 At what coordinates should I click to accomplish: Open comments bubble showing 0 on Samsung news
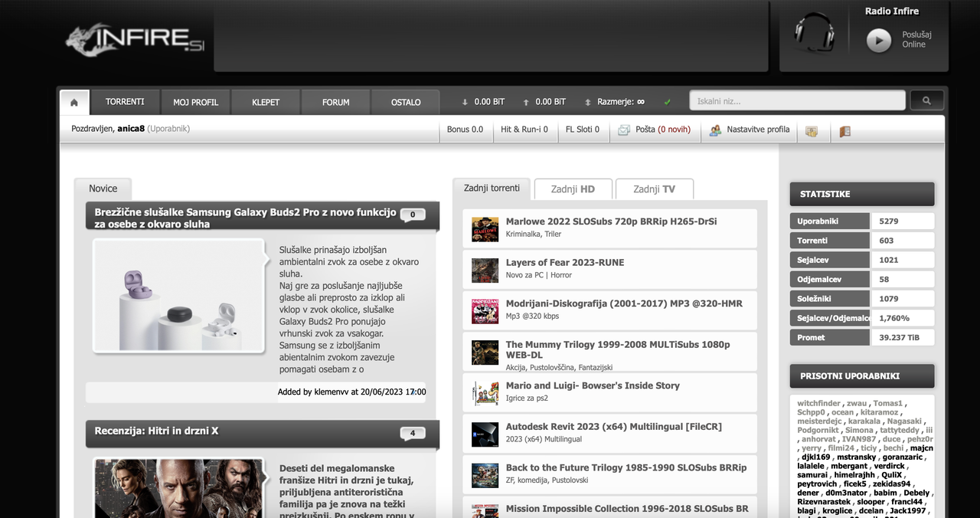coord(413,215)
